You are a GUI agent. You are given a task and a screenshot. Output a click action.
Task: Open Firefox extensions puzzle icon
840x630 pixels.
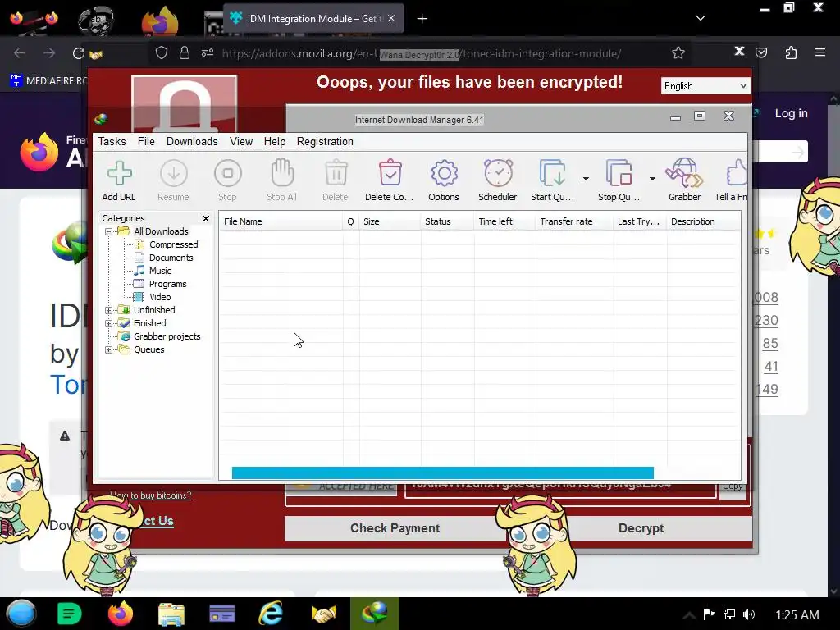click(x=791, y=52)
